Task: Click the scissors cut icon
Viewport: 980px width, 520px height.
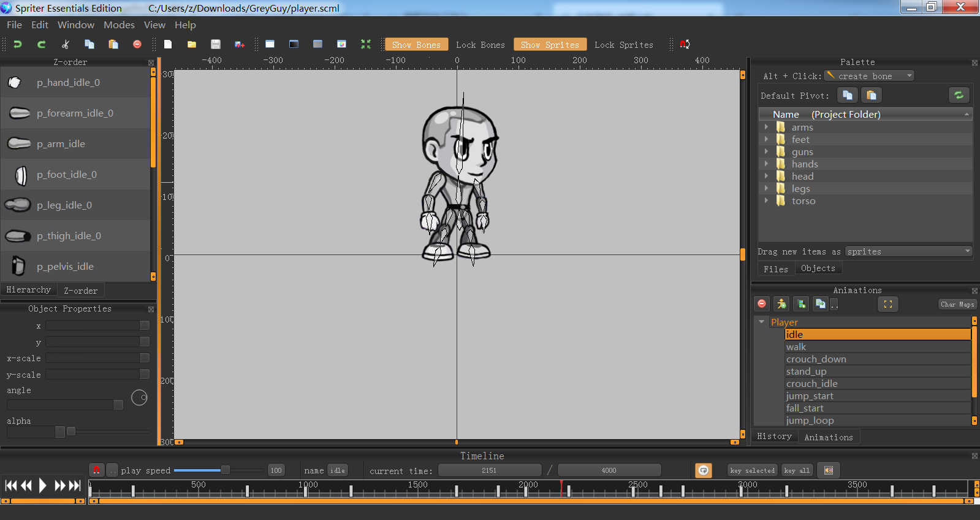Action: point(66,44)
